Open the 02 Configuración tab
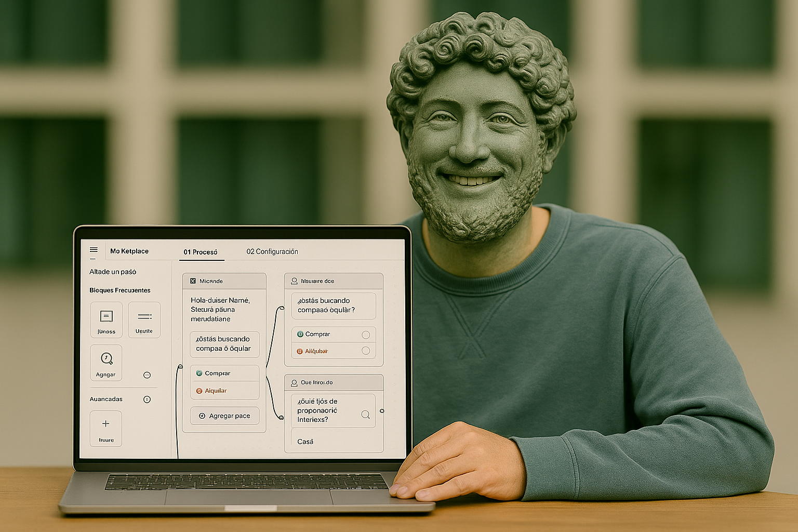This screenshot has height=532, width=798. point(272,251)
